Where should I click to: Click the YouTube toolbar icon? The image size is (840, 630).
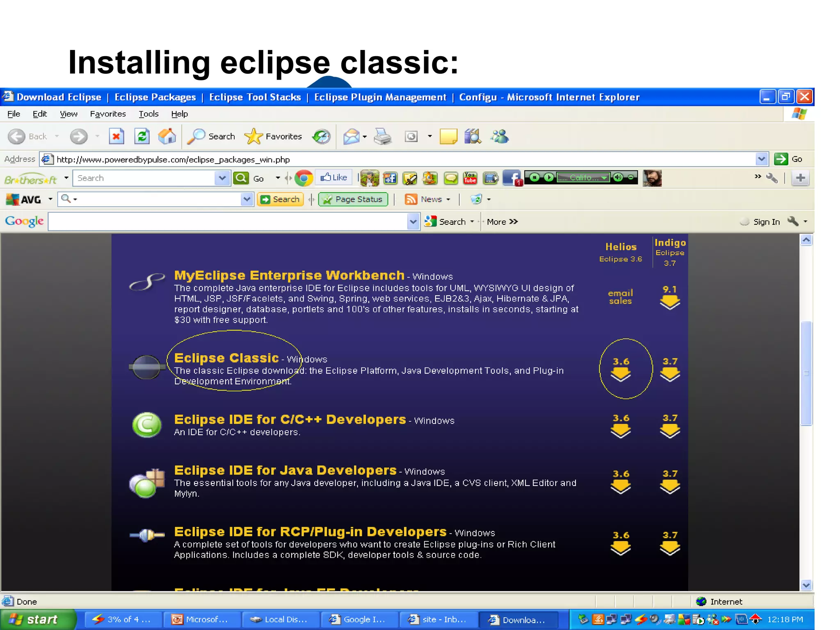(470, 178)
